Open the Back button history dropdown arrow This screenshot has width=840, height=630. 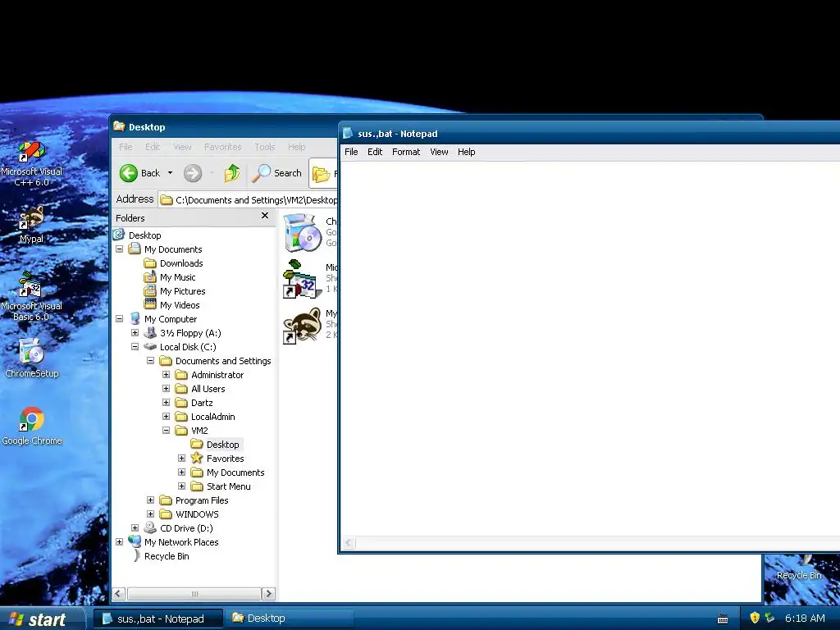coord(171,173)
